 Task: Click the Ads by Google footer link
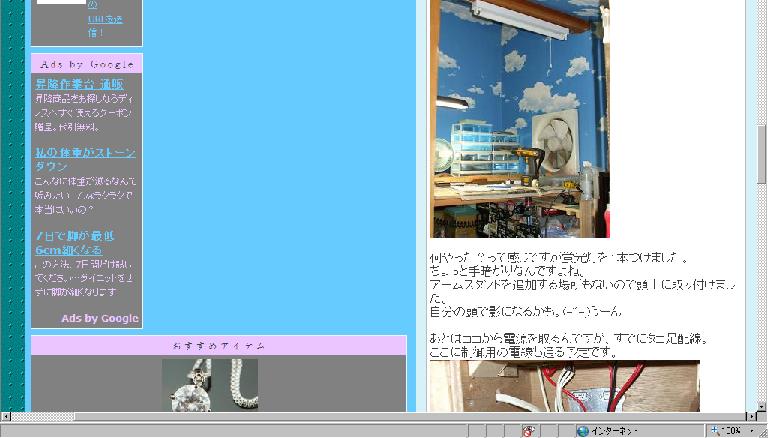coord(100,318)
